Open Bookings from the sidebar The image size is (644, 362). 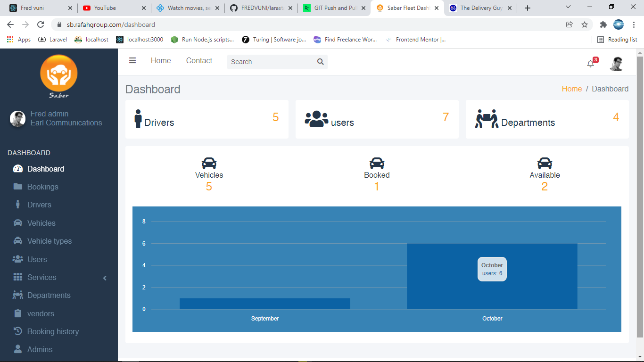click(x=42, y=187)
